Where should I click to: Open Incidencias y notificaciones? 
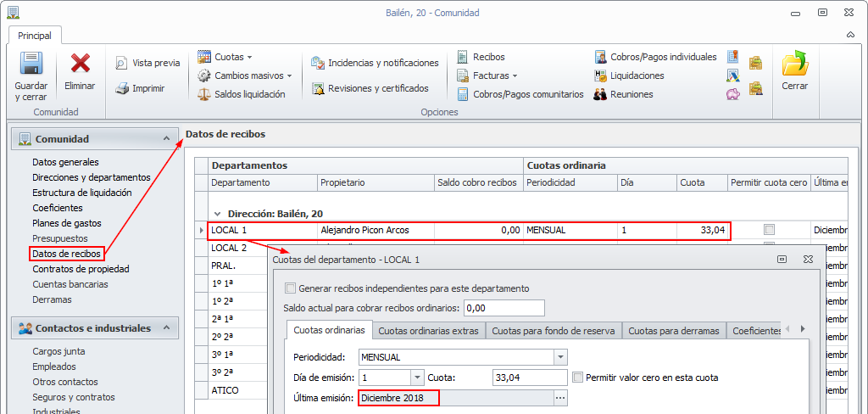pos(318,63)
